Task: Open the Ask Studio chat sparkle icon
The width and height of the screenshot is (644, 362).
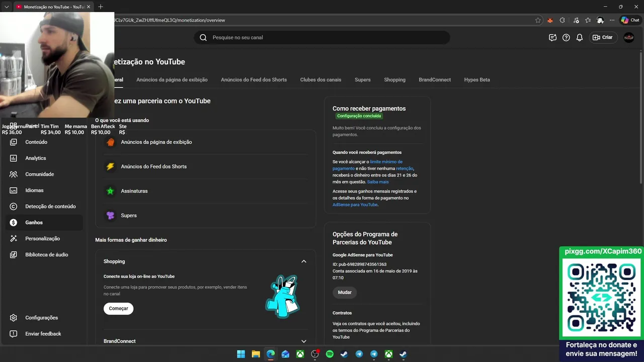Action: coord(552,38)
